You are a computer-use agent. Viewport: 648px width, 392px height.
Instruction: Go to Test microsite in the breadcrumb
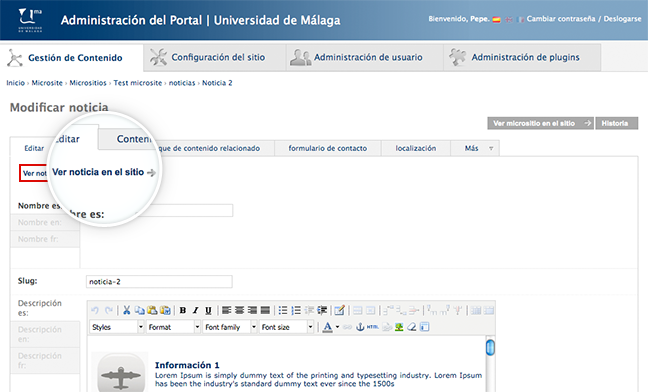coord(138,83)
